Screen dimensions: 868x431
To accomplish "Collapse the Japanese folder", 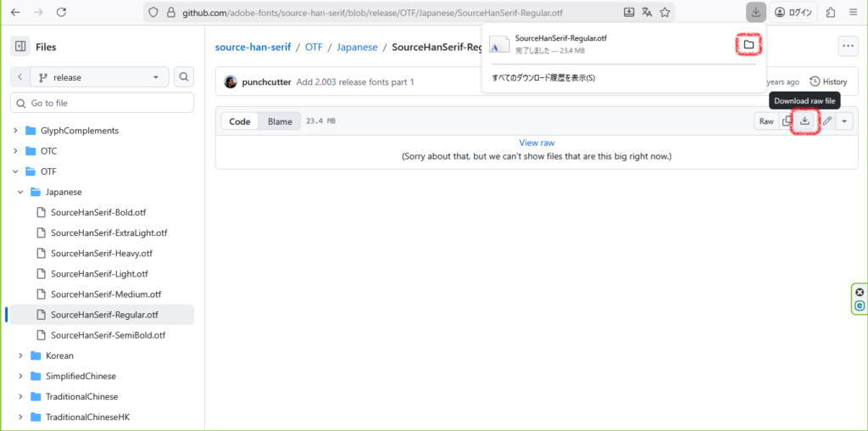I will [20, 192].
